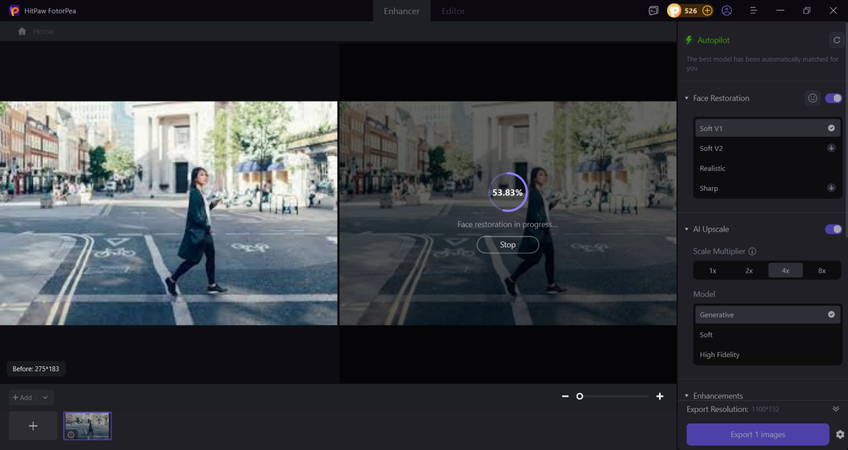Viewport: 848px width, 450px height.
Task: Select Realistic face model
Action: tap(767, 168)
